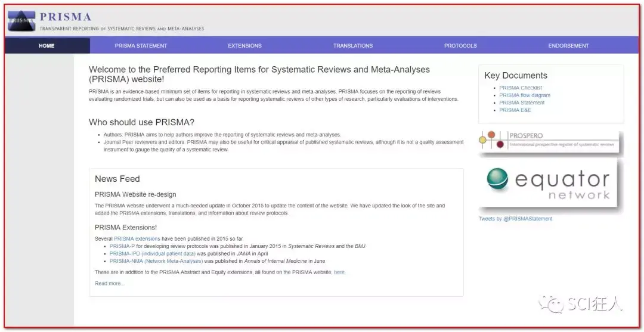The image size is (644, 332).
Task: Open Tweets by @PRISMAStatement link
Action: pos(515,219)
